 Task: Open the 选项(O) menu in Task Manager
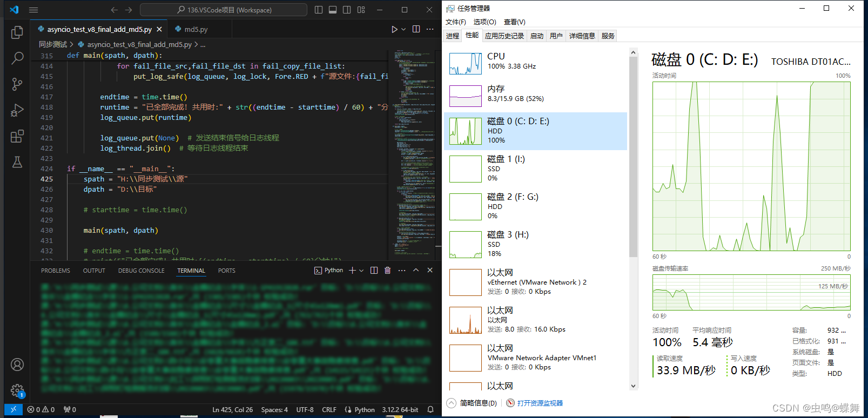[485, 22]
